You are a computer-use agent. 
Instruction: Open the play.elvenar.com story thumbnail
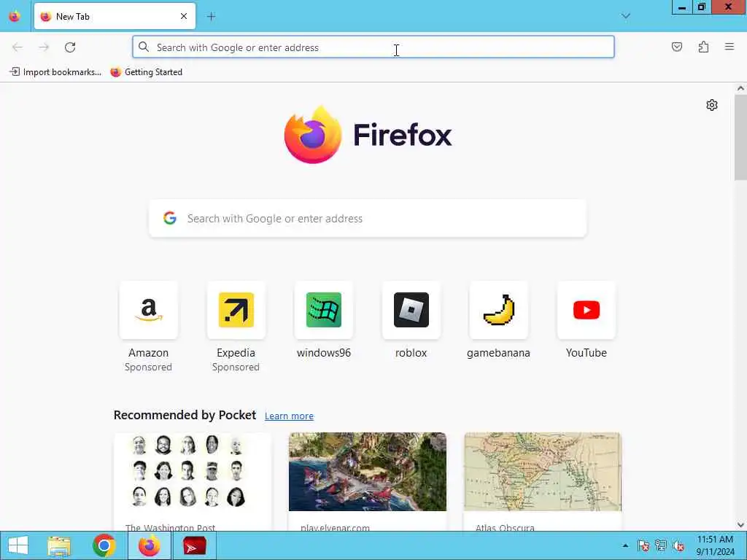[368, 472]
